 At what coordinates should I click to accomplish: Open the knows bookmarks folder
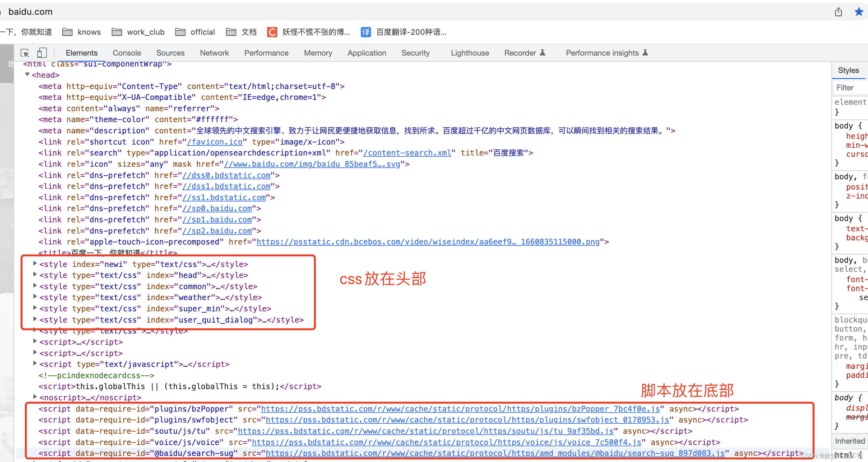click(82, 32)
